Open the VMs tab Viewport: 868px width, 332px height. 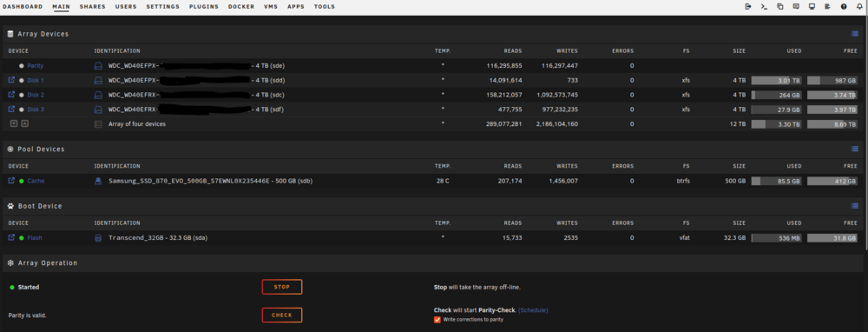click(x=271, y=7)
